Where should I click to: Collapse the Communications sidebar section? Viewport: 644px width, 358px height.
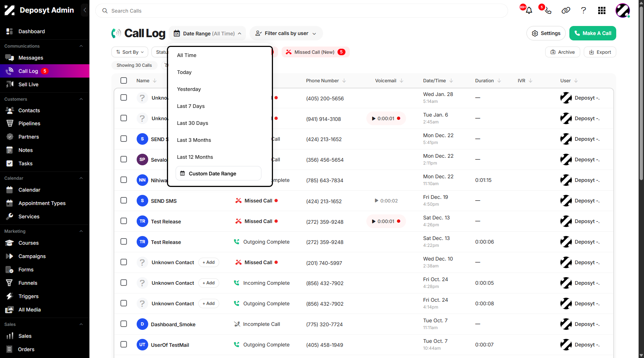[x=81, y=46]
